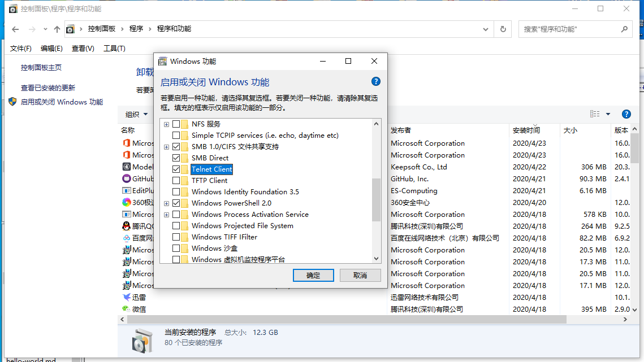Select the 迅雷 program icon in list
This screenshot has height=362, width=644.
coord(126,297)
